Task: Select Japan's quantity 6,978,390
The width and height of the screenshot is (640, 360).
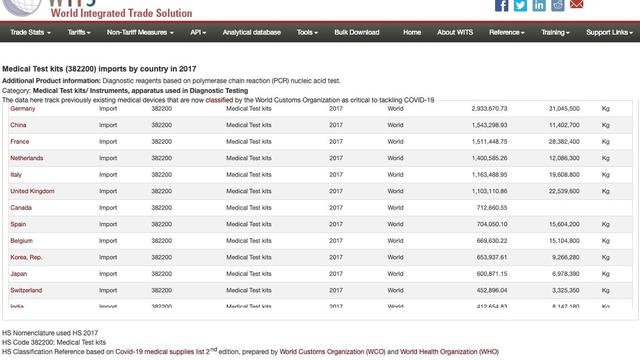Action: click(x=566, y=274)
